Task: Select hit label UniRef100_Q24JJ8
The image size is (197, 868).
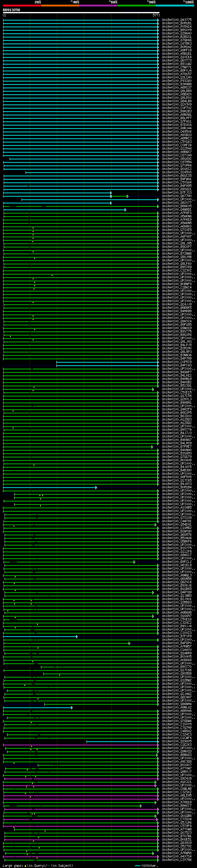Action: click(x=177, y=305)
